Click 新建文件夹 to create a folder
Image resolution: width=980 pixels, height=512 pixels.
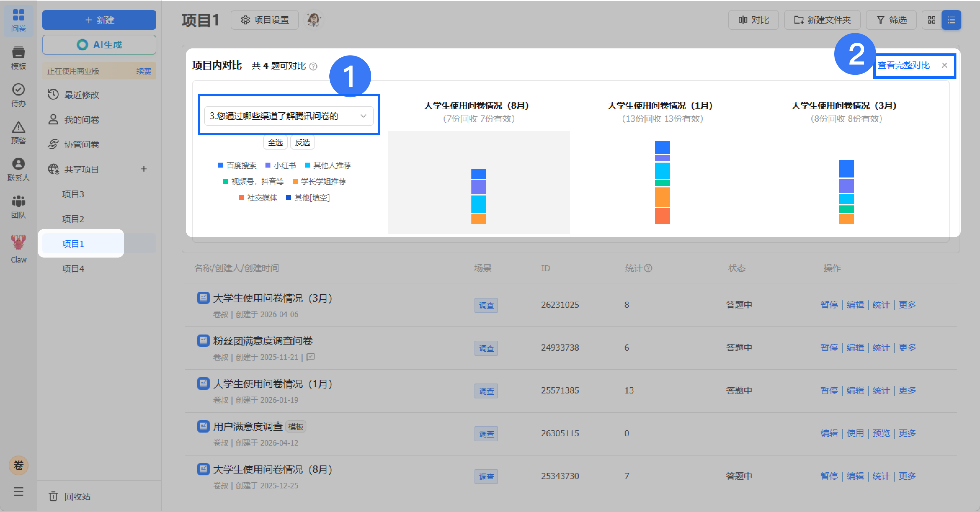coord(822,20)
